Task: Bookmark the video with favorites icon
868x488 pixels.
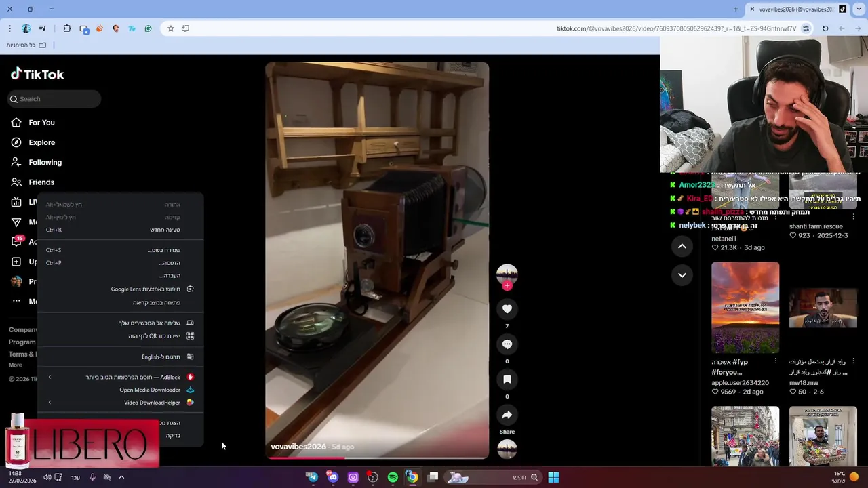Action: pos(507,380)
